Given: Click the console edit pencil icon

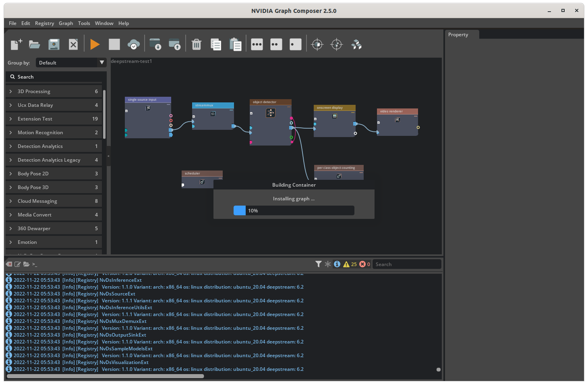Looking at the screenshot, I should point(18,264).
